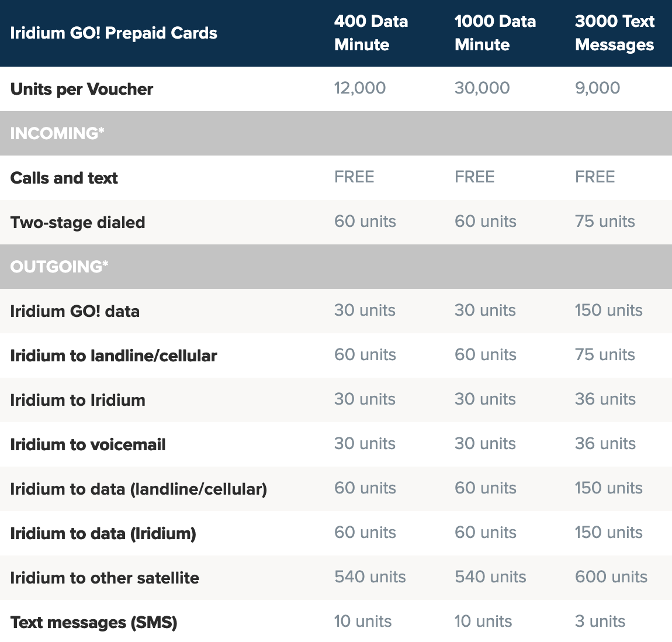Select the '400 Data Minute' column header
This screenshot has height=642, width=672.
coord(371,33)
